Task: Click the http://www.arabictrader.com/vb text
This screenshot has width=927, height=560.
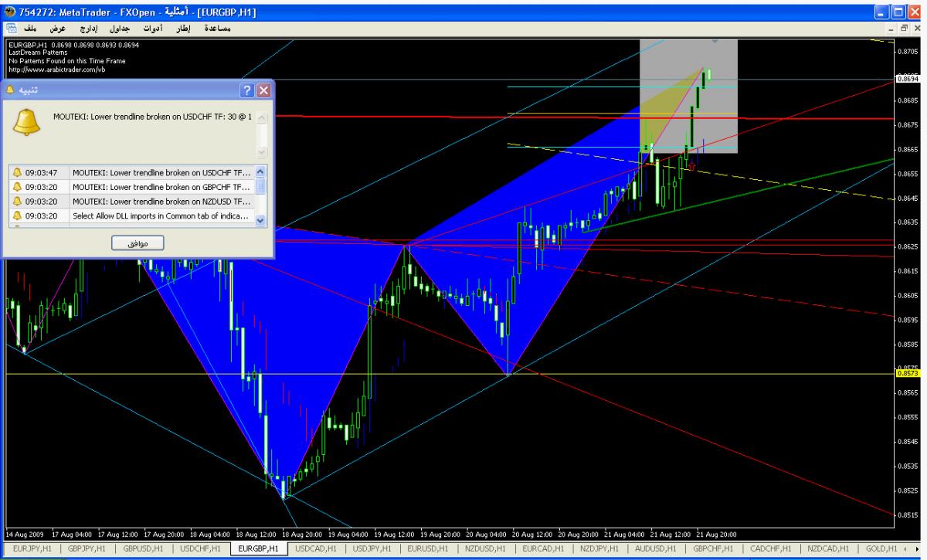Action: (56, 69)
